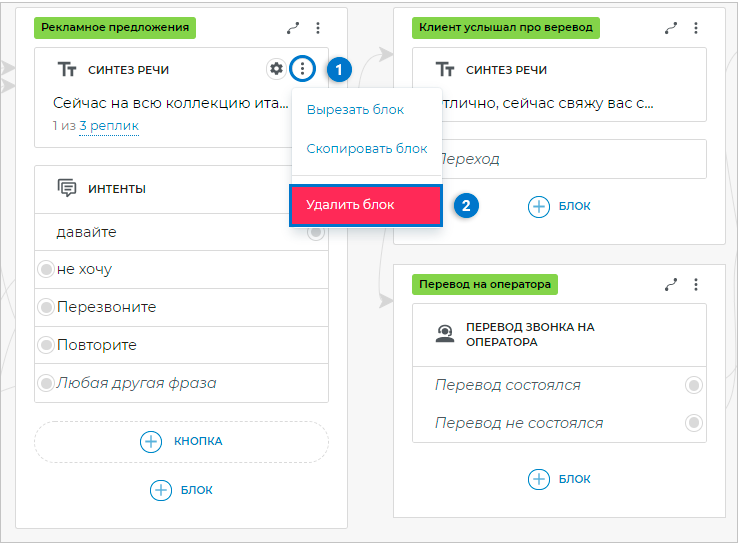The image size is (738, 543).
Task: Click the Переход input field
Action: (559, 159)
